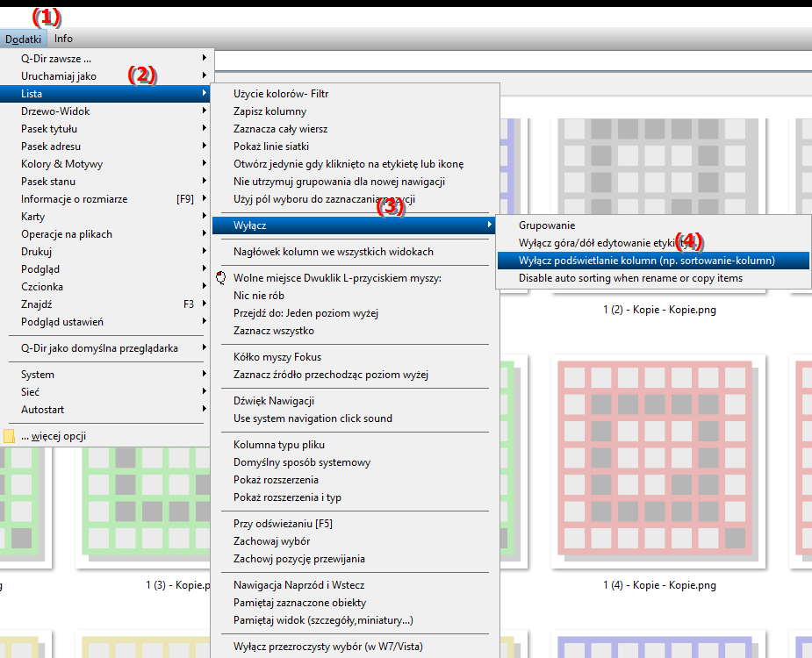The height and width of the screenshot is (658, 812).
Task: Toggle 'Użyj pól wyboru do zaznaczania pozycji'
Action: [x=355, y=199]
